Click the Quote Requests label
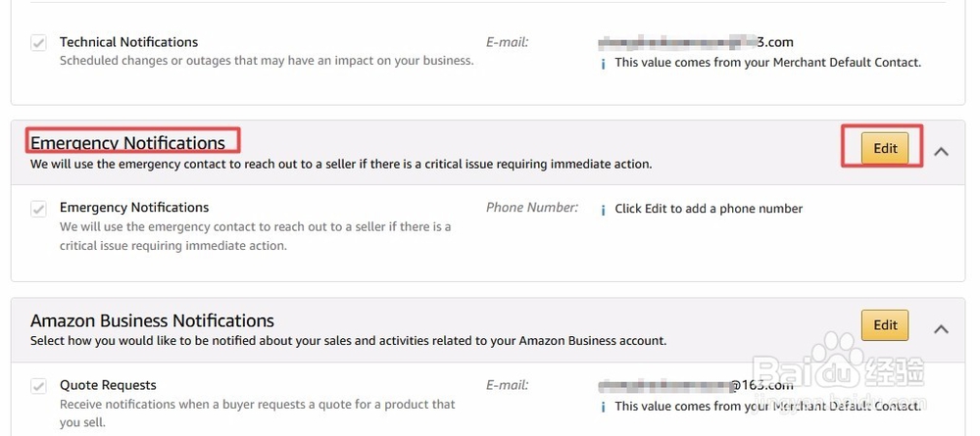Screen dimensions: 980x436 pos(108,385)
